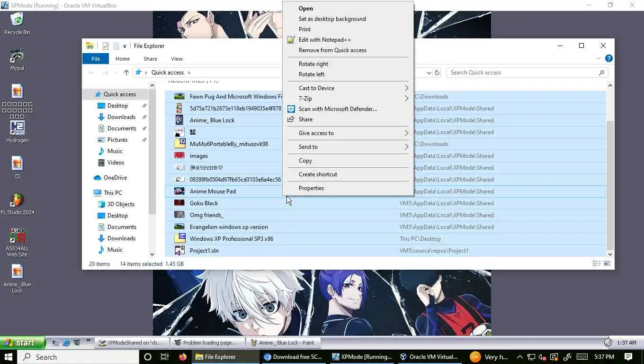Switch to Details view icon in status bar

click(x=596, y=264)
